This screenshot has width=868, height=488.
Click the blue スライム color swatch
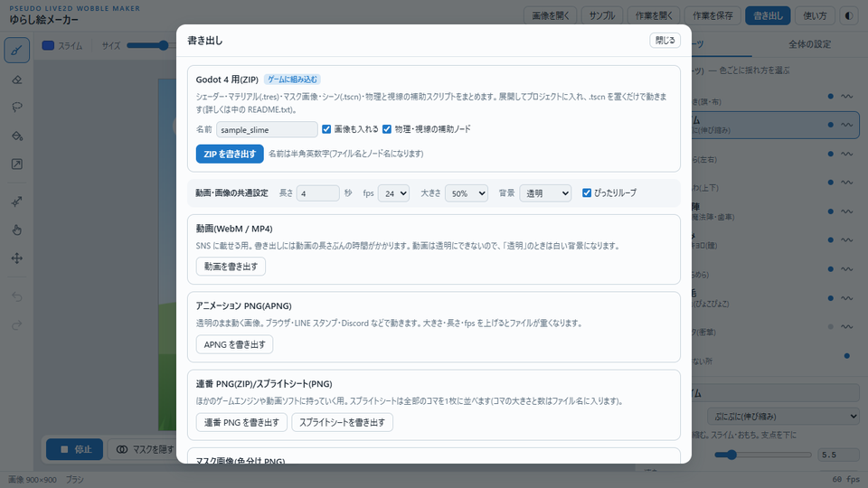tap(48, 45)
